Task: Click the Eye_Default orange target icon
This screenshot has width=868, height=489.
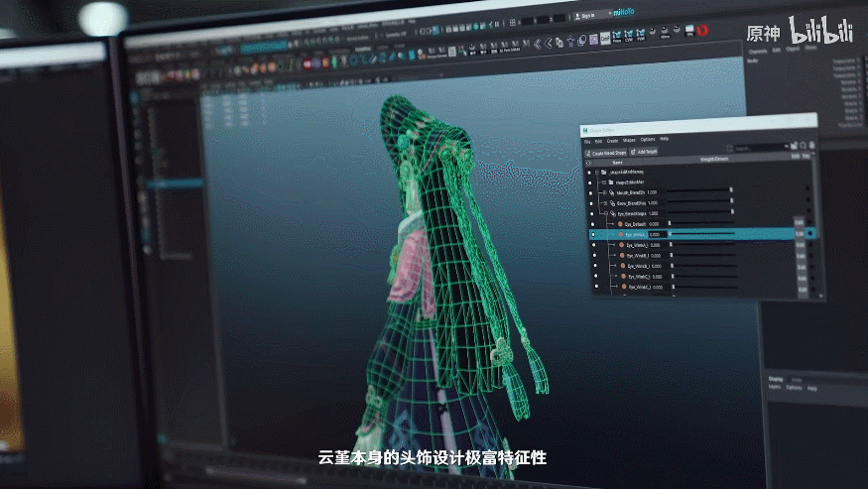Action: tap(620, 224)
